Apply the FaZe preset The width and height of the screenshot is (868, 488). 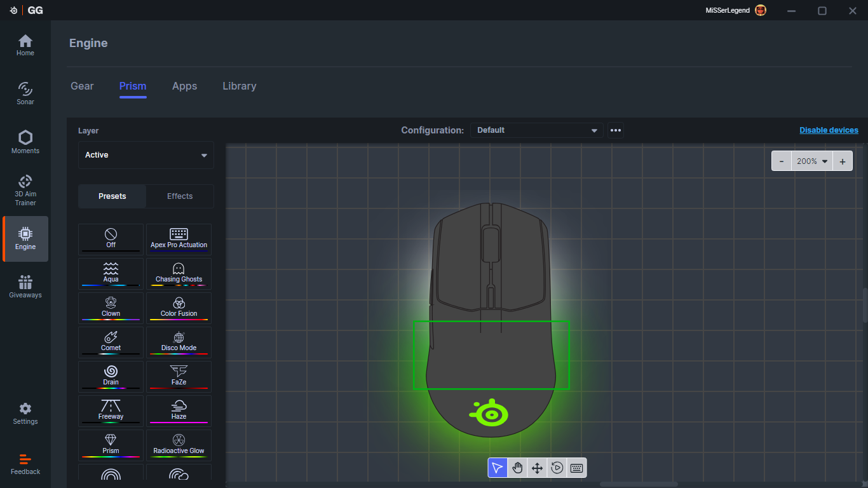click(x=179, y=377)
